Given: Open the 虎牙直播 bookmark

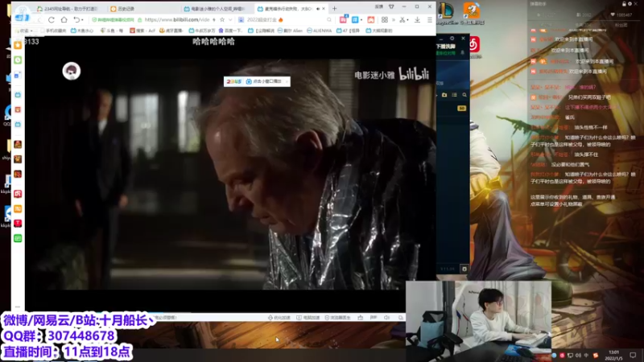Looking at the screenshot, I should pyautogui.click(x=171, y=31).
